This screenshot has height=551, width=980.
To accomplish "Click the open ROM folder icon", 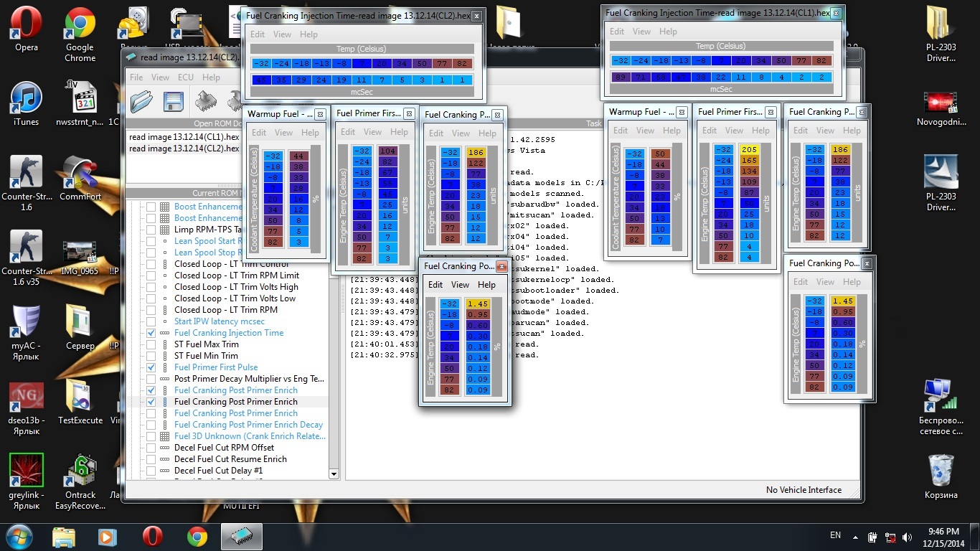I will pos(141,102).
